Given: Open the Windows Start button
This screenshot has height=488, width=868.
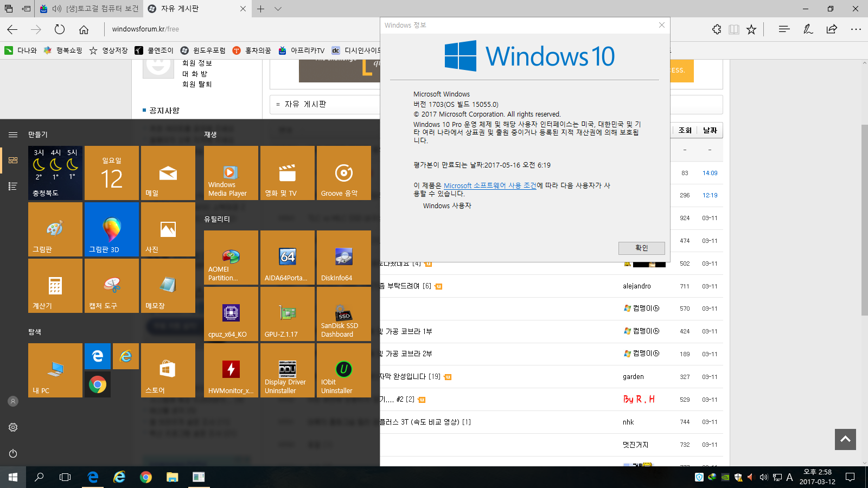Looking at the screenshot, I should pyautogui.click(x=13, y=477).
